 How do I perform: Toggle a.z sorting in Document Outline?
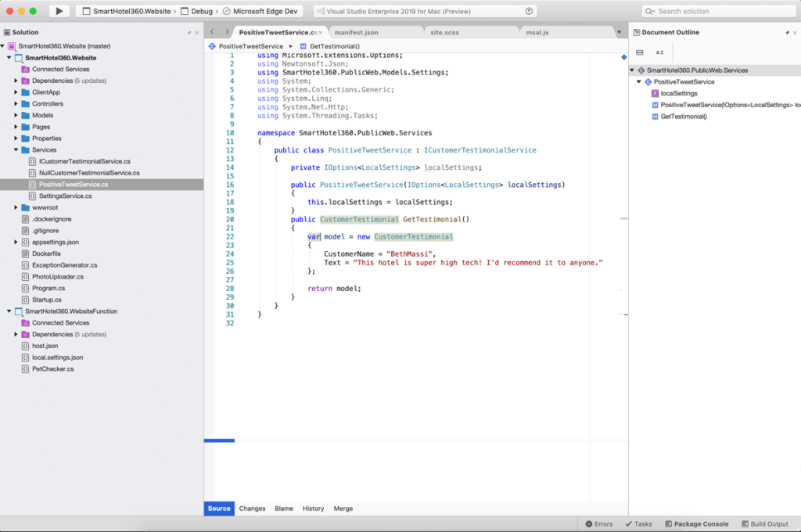click(659, 52)
